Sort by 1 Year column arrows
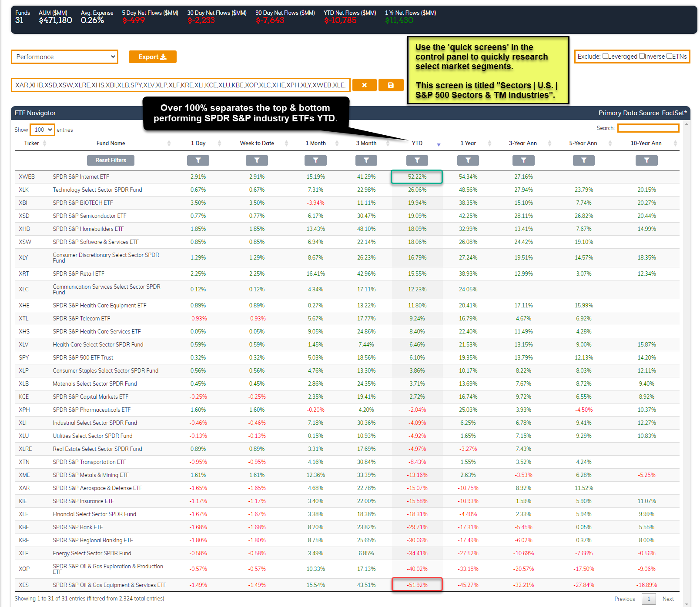The width and height of the screenshot is (700, 607). (x=489, y=143)
